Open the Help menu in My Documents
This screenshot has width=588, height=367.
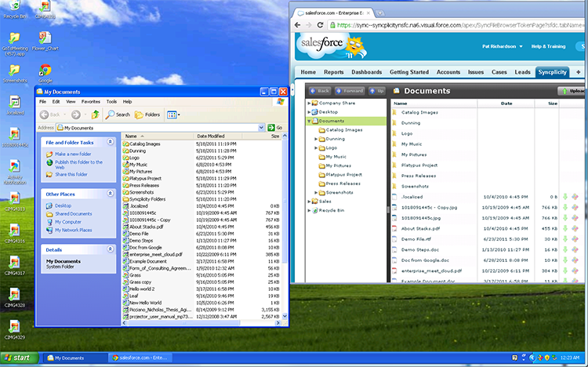128,101
